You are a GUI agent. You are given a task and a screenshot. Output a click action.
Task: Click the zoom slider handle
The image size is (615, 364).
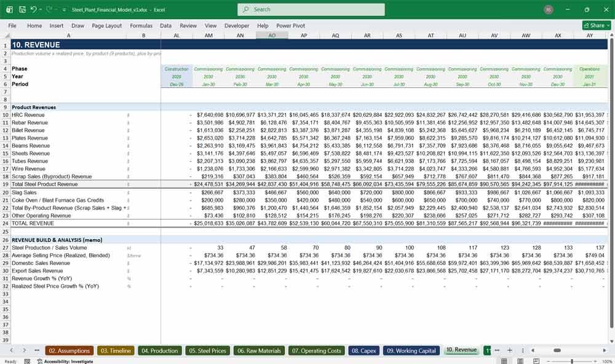[x=572, y=362]
